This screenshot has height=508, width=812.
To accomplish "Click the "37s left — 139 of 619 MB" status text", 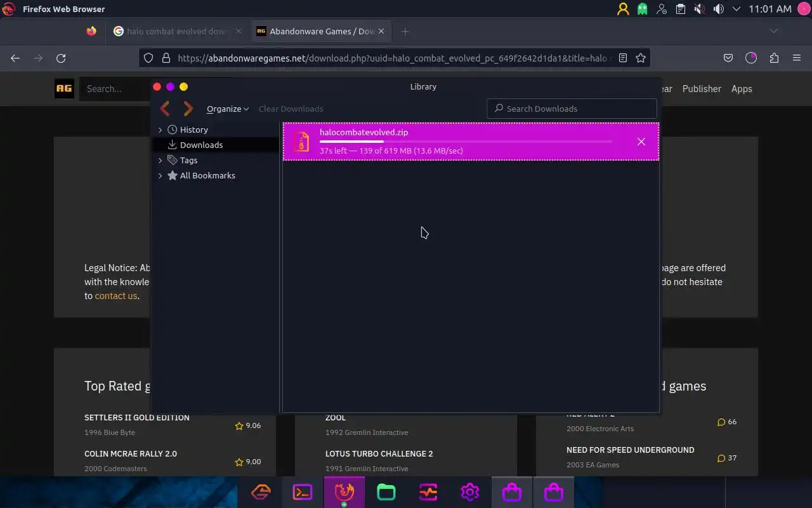I will (391, 150).
